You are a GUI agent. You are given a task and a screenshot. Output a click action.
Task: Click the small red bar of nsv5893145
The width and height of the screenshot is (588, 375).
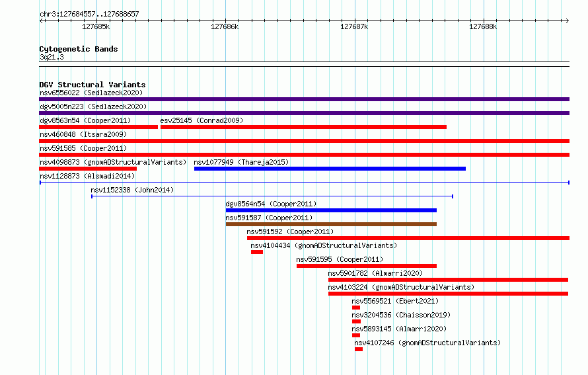coord(356,335)
